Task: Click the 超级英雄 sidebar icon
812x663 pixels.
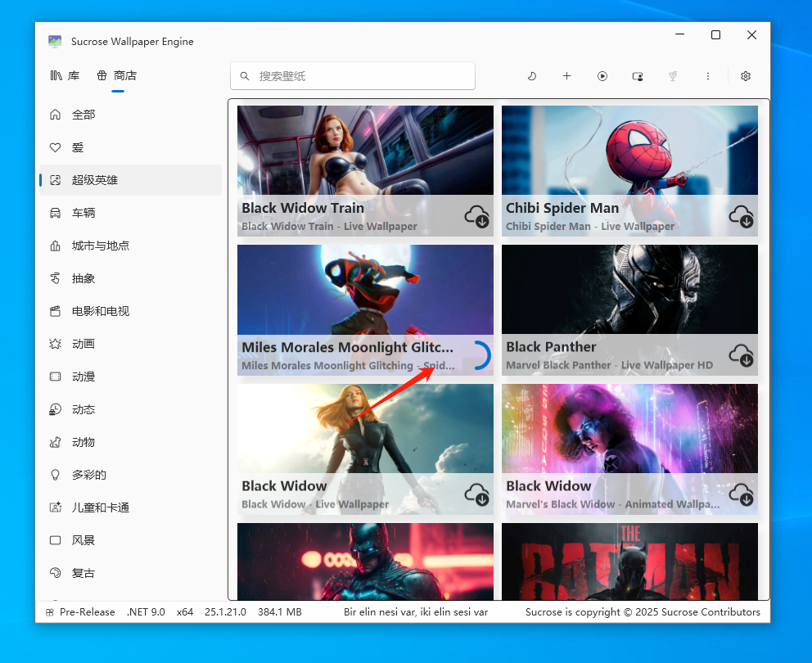Action: pyautogui.click(x=56, y=180)
